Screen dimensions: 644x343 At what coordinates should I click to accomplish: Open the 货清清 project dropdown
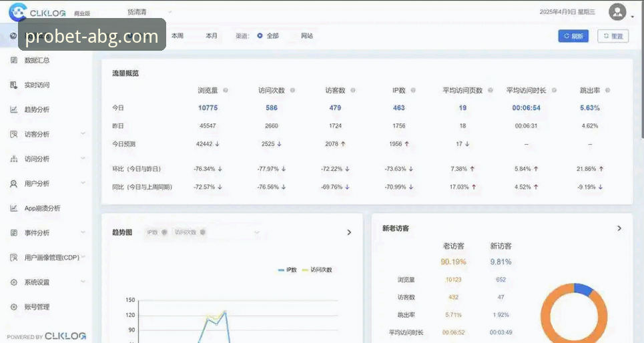tap(149, 12)
